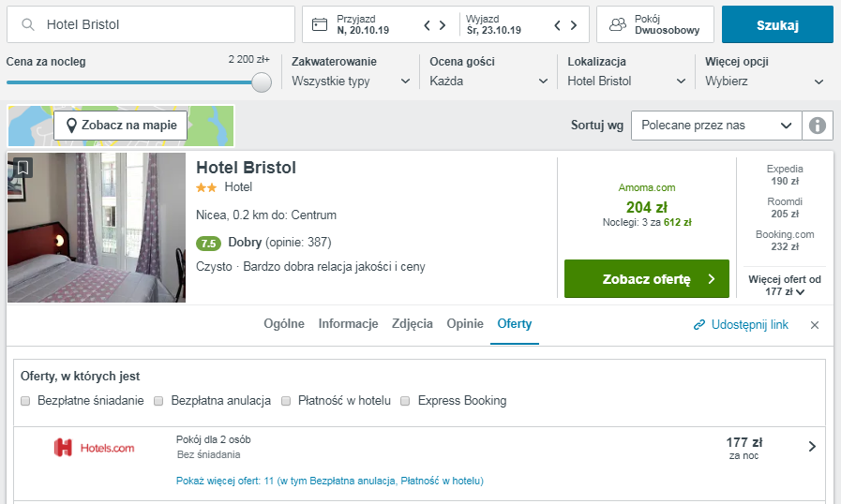Switch to the Opinie tab
841x504 pixels.
point(465,324)
